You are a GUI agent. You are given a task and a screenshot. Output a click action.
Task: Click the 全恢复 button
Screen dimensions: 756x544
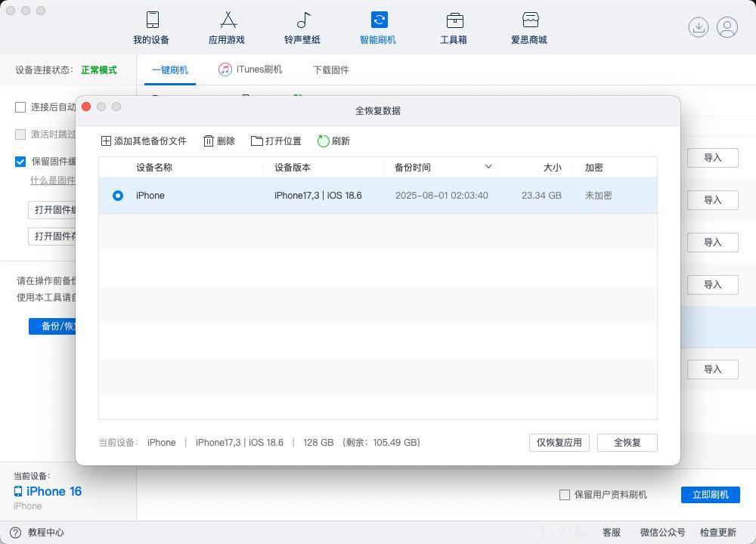627,442
